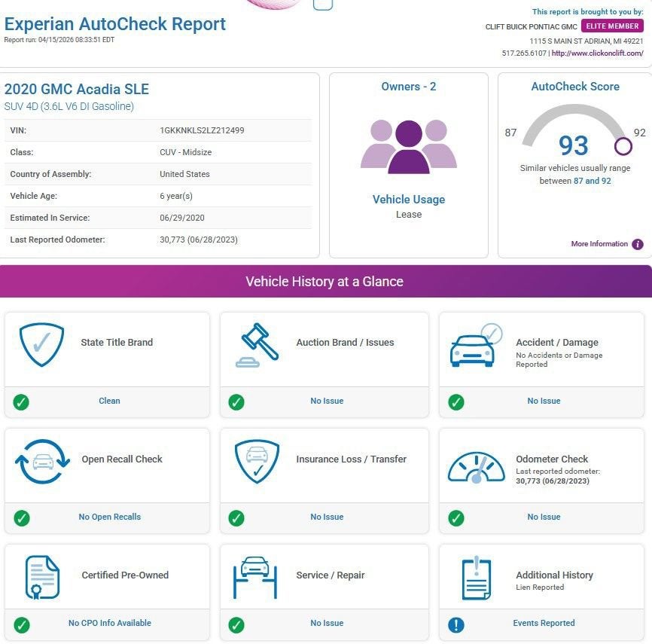Click the Odometer Check gauge icon
Image resolution: width=652 pixels, height=644 pixels.
point(477,467)
